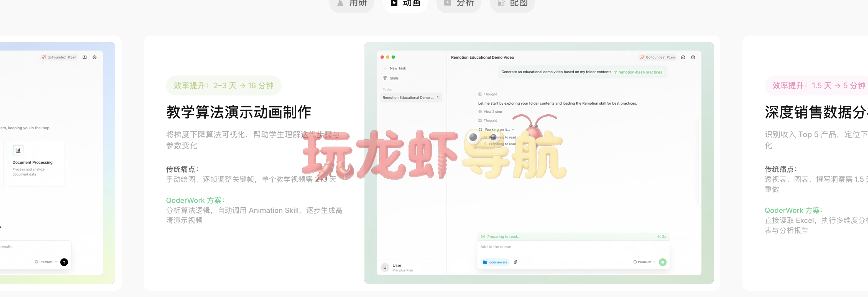Open the chat feedback icon in the Remotion header
This screenshot has height=297, width=868.
click(x=683, y=57)
